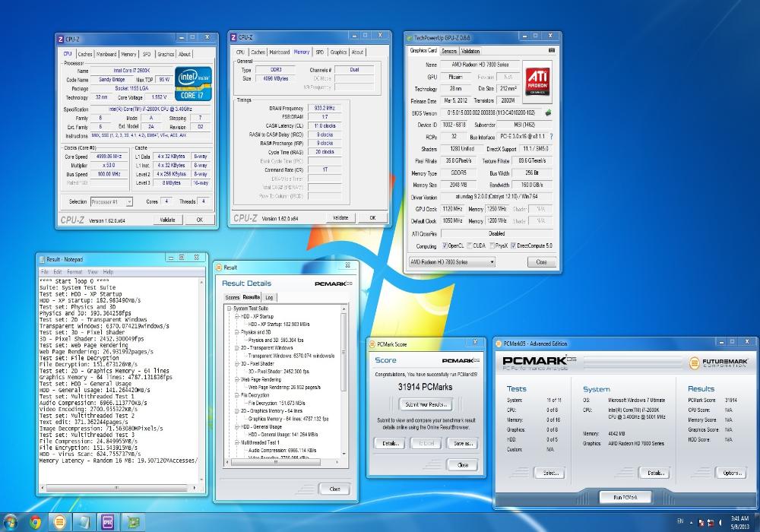The width and height of the screenshot is (760, 532).
Task: Open the Scores tab in Result Details
Action: 232,297
